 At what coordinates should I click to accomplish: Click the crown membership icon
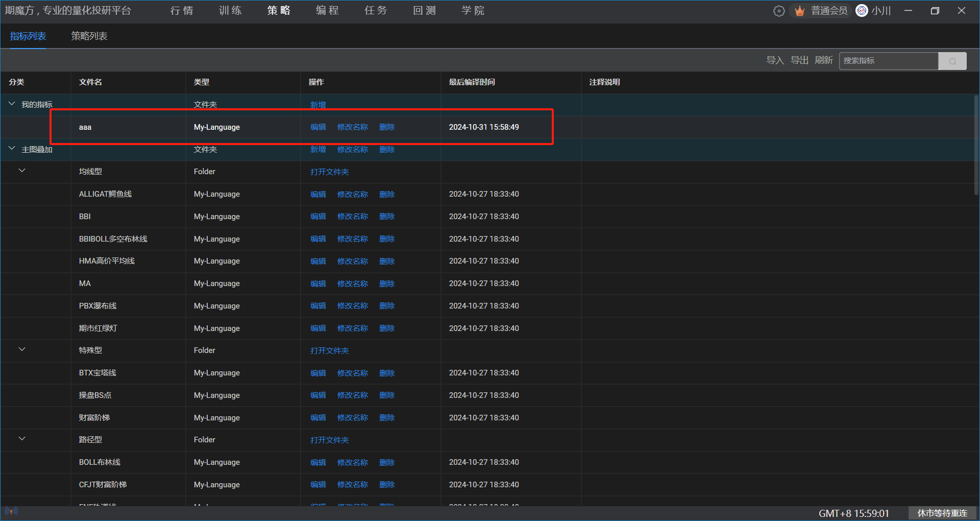[x=799, y=11]
